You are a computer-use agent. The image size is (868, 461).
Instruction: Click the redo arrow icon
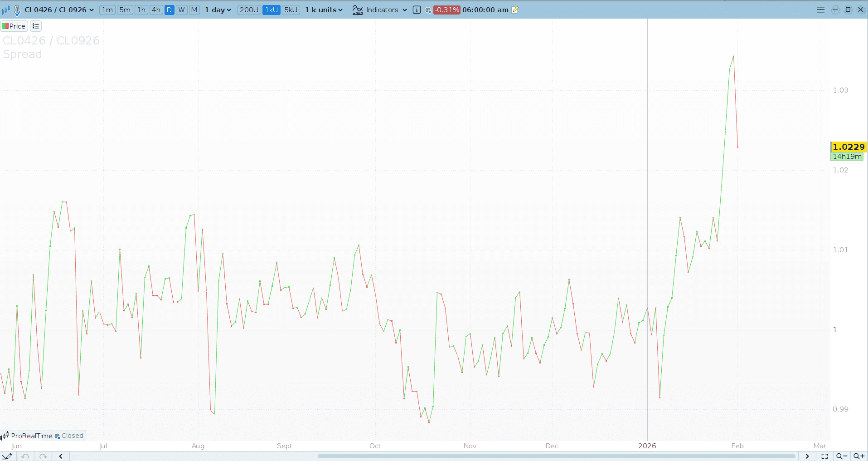[x=43, y=456]
